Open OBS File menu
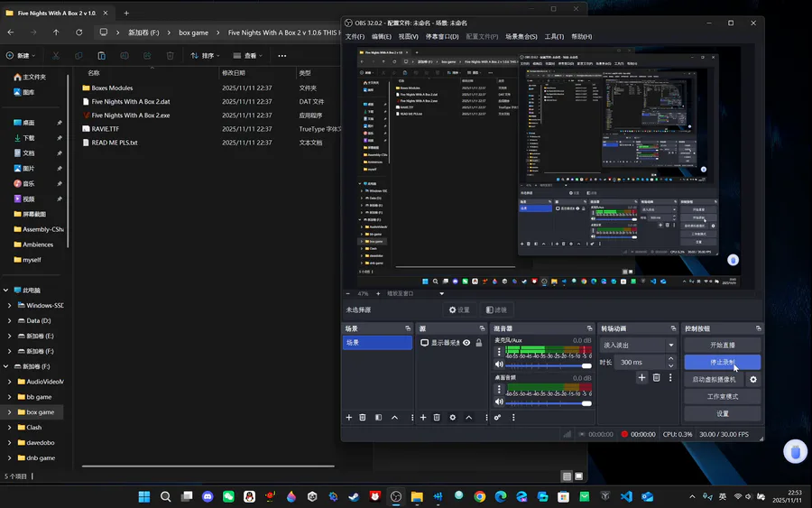 [x=355, y=36]
